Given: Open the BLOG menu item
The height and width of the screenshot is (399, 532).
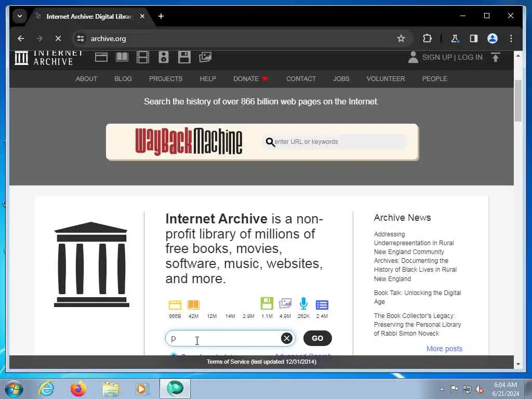Looking at the screenshot, I should point(123,79).
